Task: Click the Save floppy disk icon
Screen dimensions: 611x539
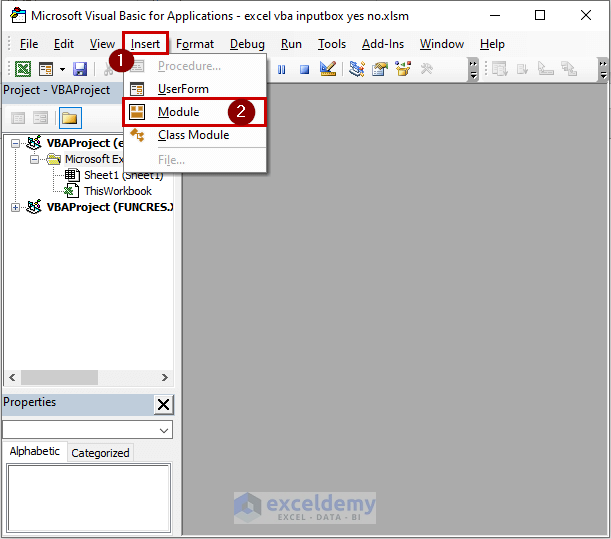Action: point(80,69)
